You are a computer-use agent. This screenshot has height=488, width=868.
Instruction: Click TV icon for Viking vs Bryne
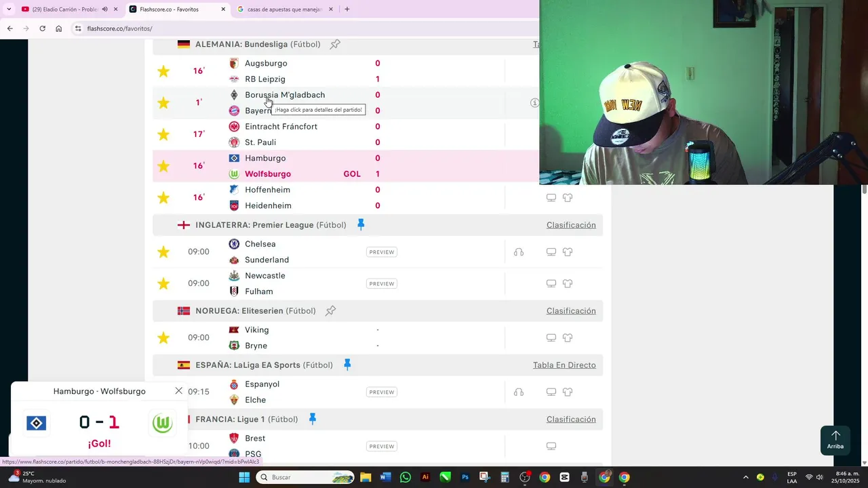551,338
